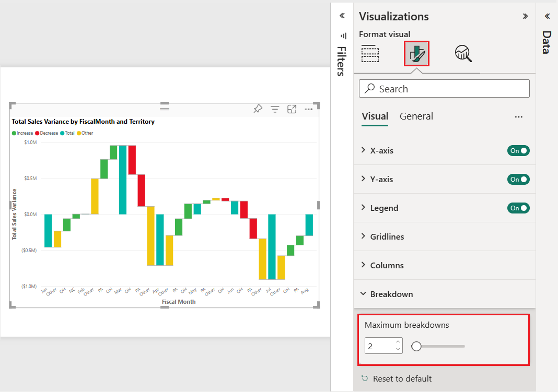558x392 pixels.
Task: Open the Analytics magnifier icon
Action: pyautogui.click(x=463, y=54)
